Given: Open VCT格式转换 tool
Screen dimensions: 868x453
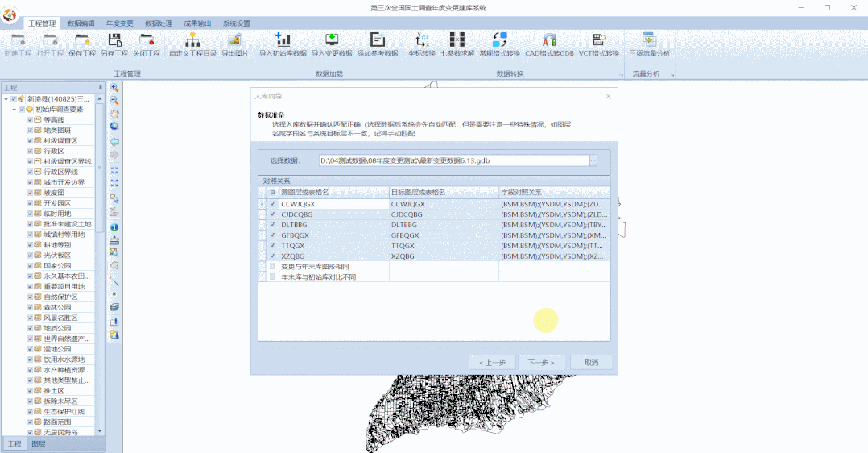Looking at the screenshot, I should pos(598,44).
